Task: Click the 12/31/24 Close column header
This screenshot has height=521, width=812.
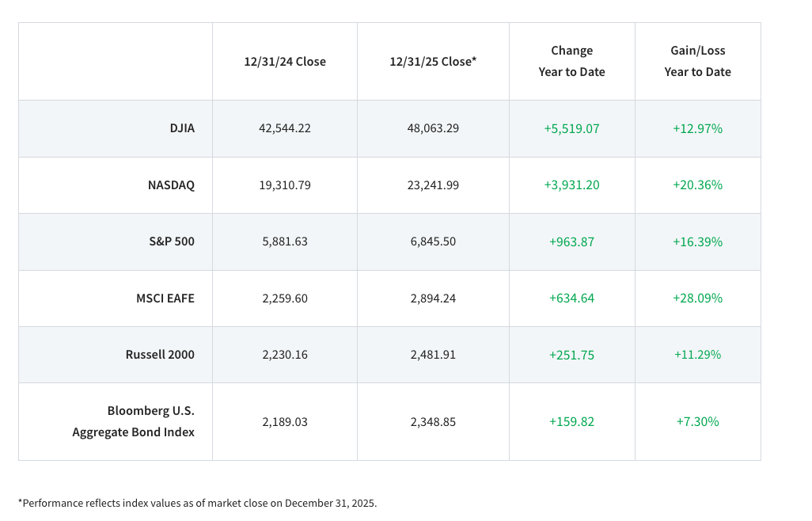Action: (285, 61)
